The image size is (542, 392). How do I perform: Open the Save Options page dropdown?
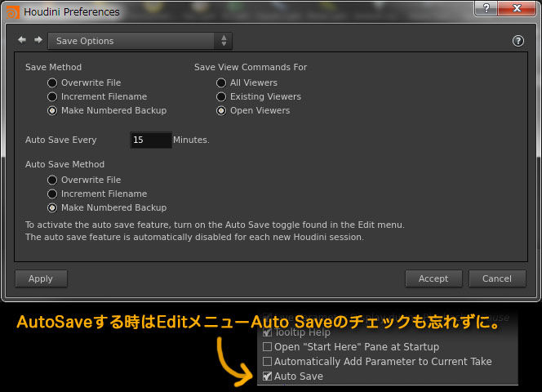point(140,41)
